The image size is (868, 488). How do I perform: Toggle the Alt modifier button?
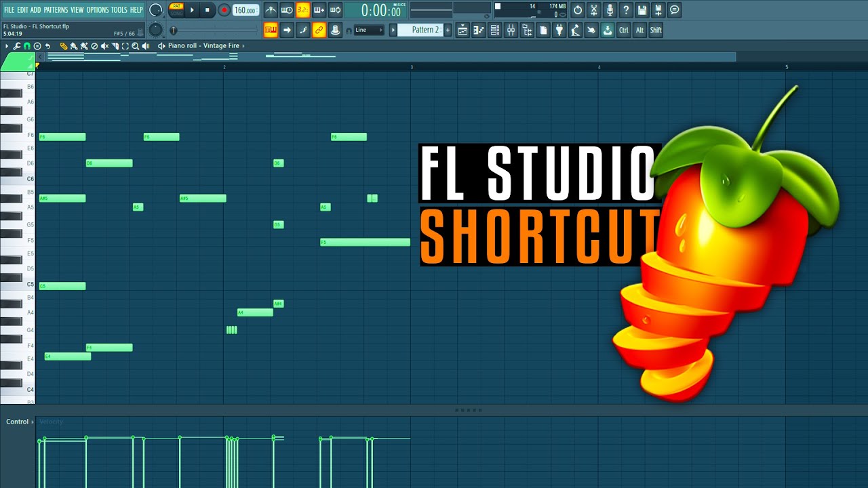[639, 30]
